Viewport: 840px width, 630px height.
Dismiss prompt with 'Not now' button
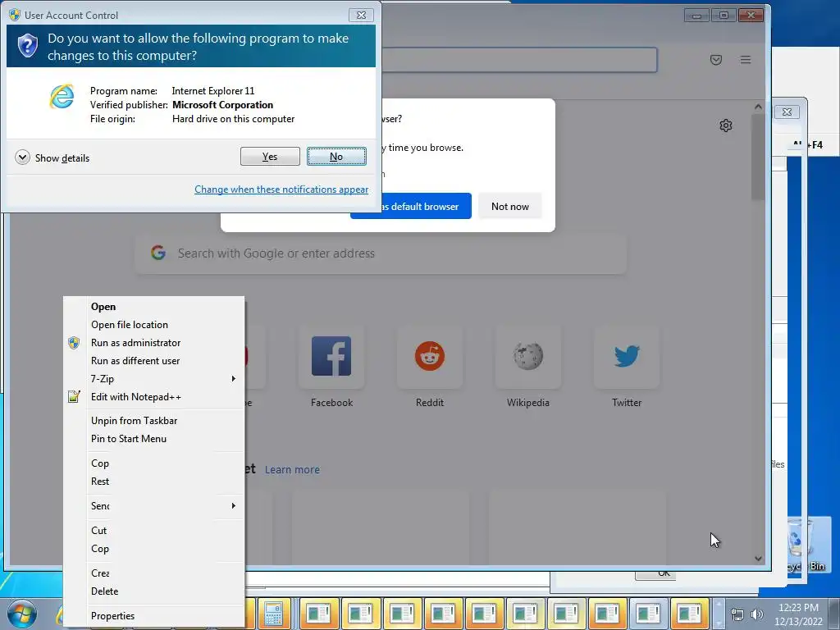tap(510, 206)
